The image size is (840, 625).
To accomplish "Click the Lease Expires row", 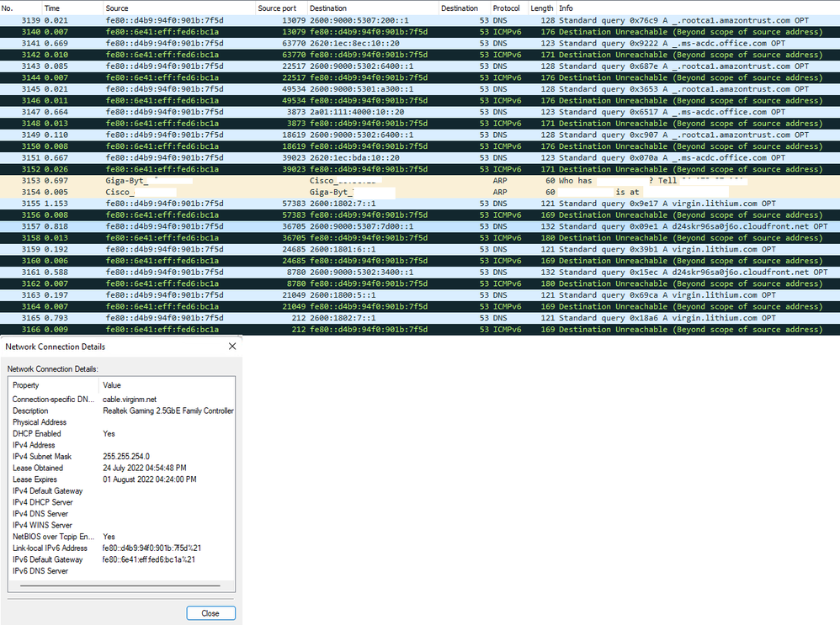I will click(121, 479).
